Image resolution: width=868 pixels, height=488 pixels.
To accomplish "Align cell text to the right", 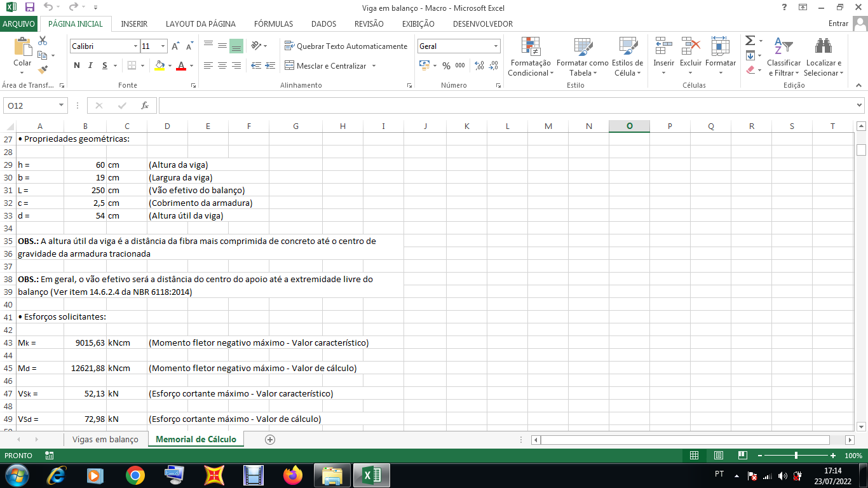I will 236,65.
